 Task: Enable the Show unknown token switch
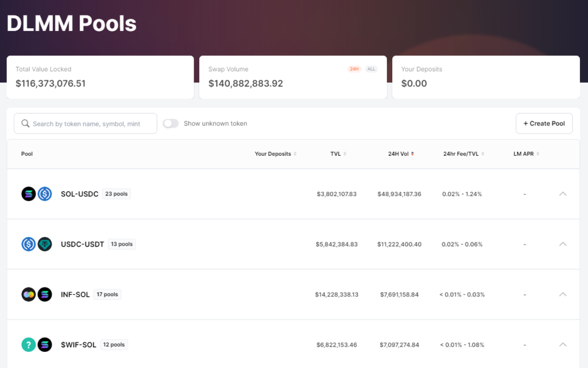click(171, 124)
